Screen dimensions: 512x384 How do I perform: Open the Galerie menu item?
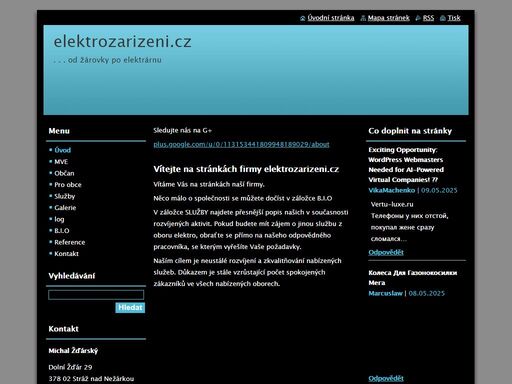(65, 208)
